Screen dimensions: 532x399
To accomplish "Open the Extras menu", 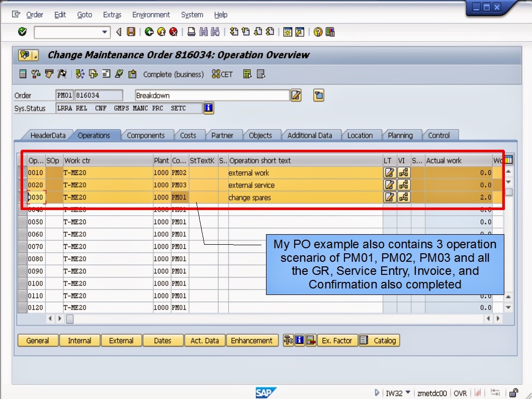I will click(x=112, y=15).
